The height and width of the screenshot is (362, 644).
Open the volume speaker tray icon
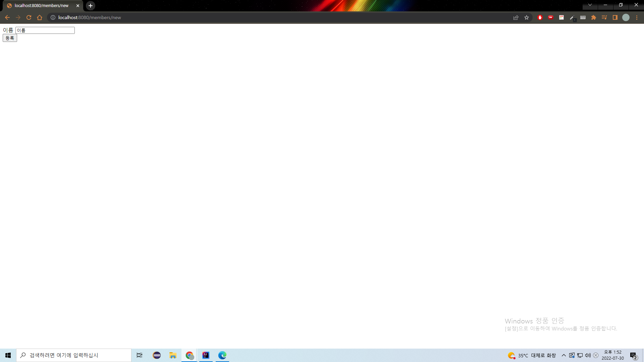(588, 355)
